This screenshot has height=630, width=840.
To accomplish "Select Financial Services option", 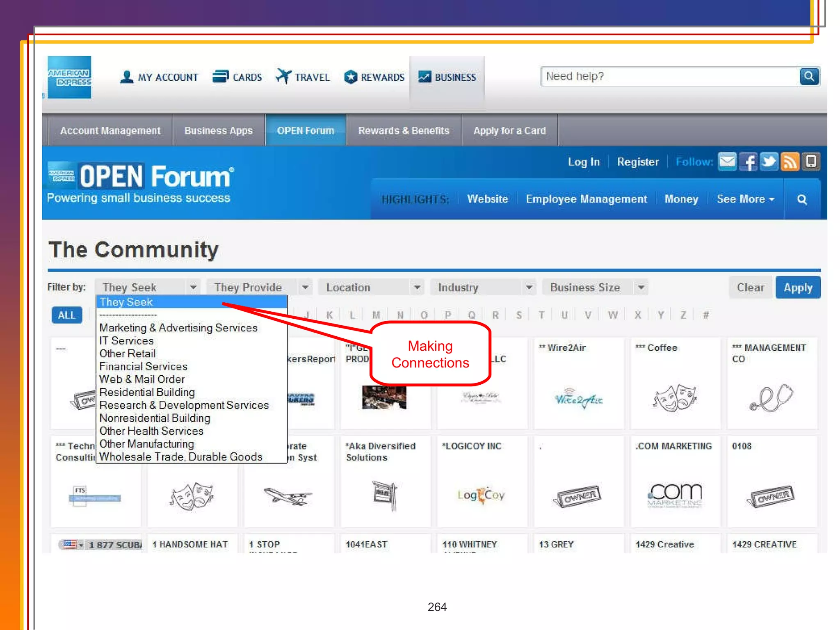I will [143, 367].
